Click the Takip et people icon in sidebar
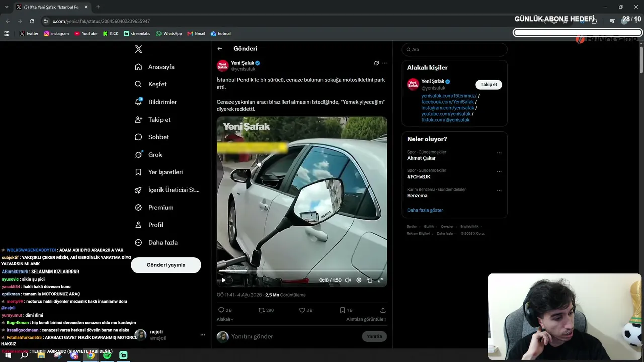Viewport: 644px width, 362px height. pos(138,120)
